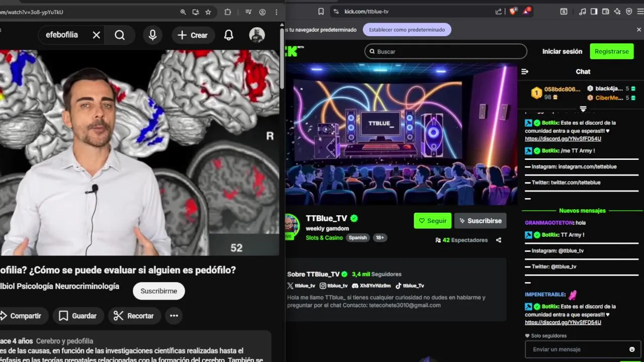Collapse the Kick chat panel arrow icon
This screenshot has width=644, height=362.
tap(525, 71)
